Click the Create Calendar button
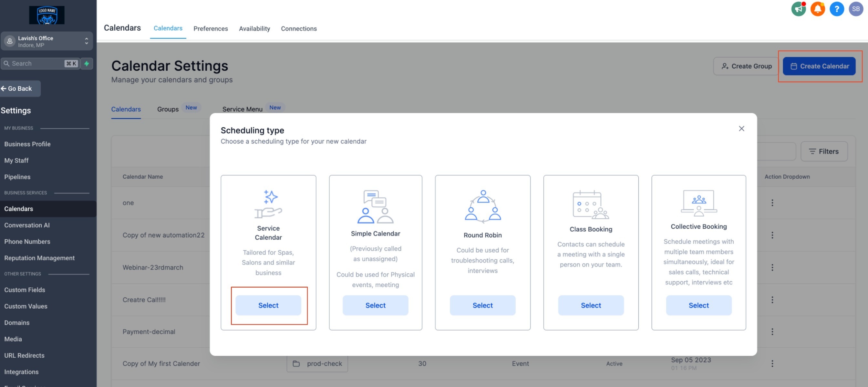Screen dimensions: 868x387 coord(819,66)
